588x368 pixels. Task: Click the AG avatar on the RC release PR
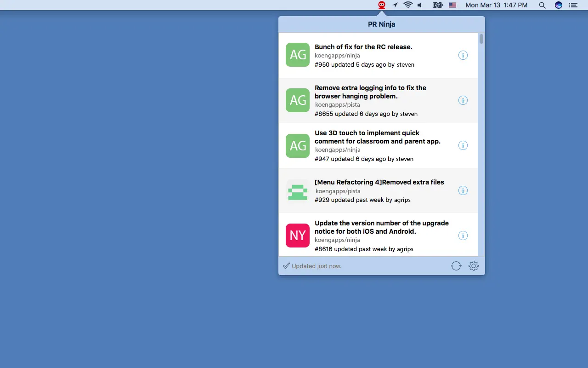click(x=297, y=55)
